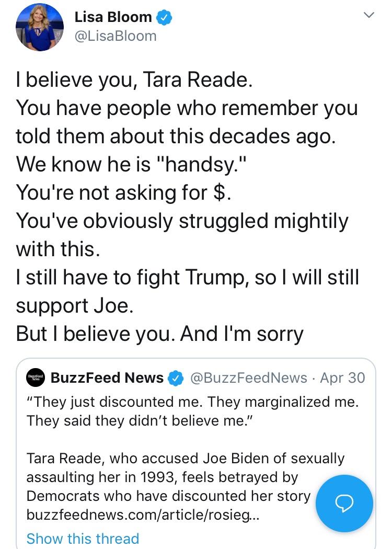Click the verified badge beside Lisa Bloom
The height and width of the screenshot is (549, 392).
coord(164,17)
